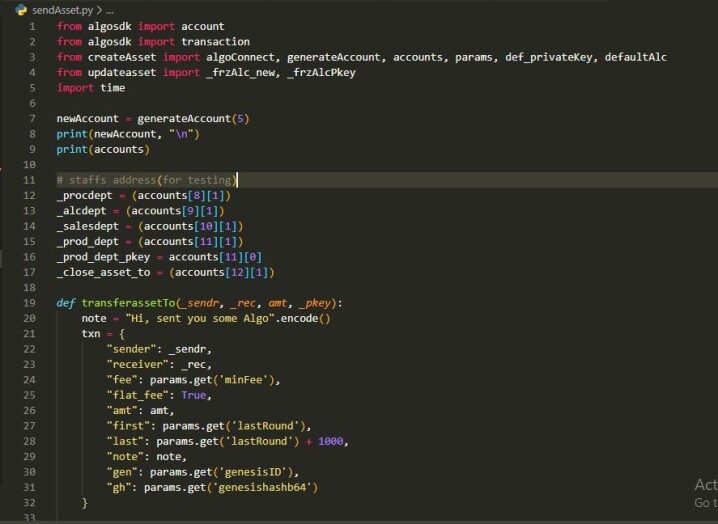
Task: Click the Python file icon in breadcrumb
Action: tap(21, 10)
